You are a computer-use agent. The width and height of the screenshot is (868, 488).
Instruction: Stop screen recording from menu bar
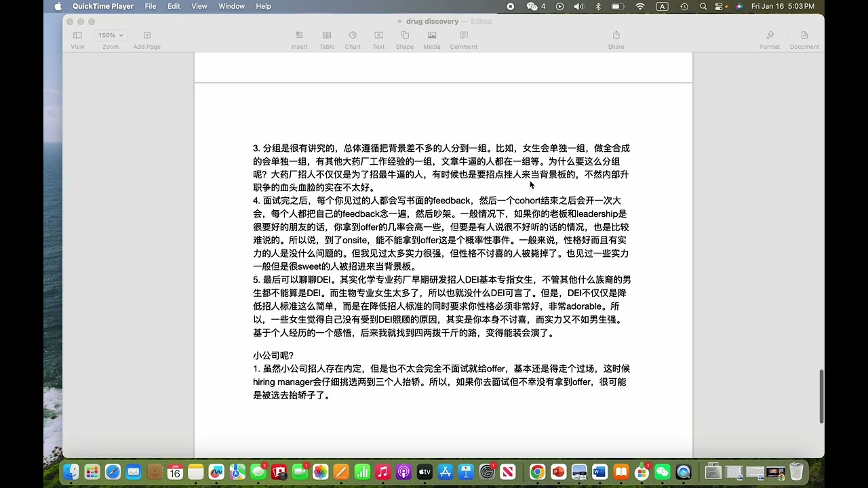point(511,6)
